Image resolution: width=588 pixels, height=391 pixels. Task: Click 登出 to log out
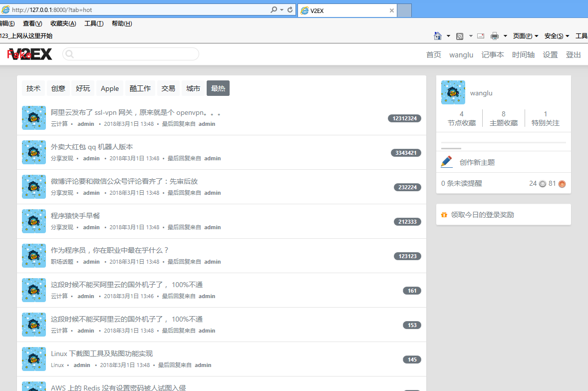tap(574, 55)
